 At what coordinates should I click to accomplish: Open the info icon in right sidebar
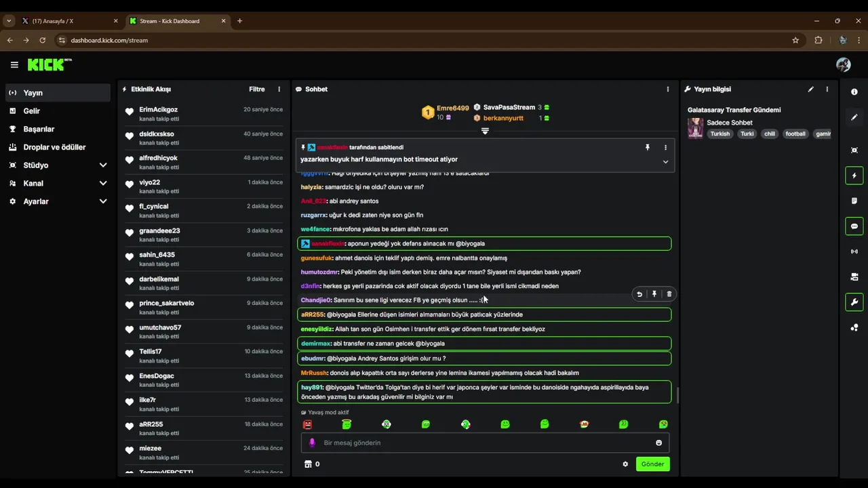click(x=854, y=91)
